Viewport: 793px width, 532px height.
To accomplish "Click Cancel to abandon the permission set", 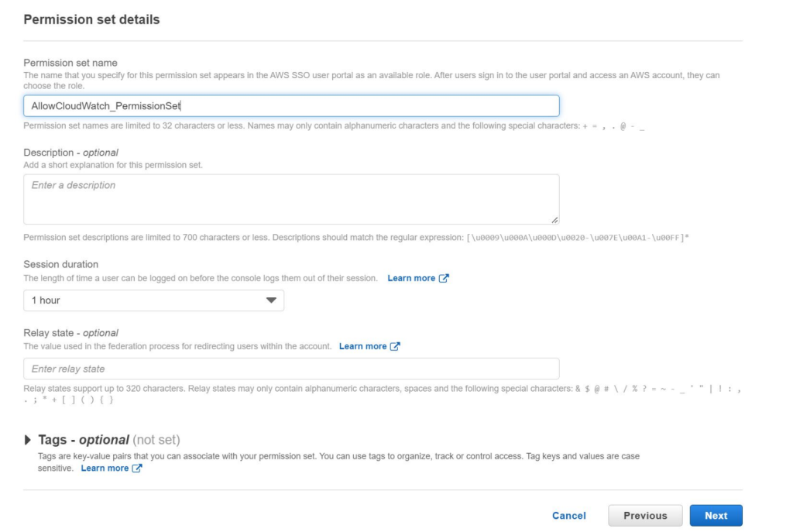I will (569, 515).
